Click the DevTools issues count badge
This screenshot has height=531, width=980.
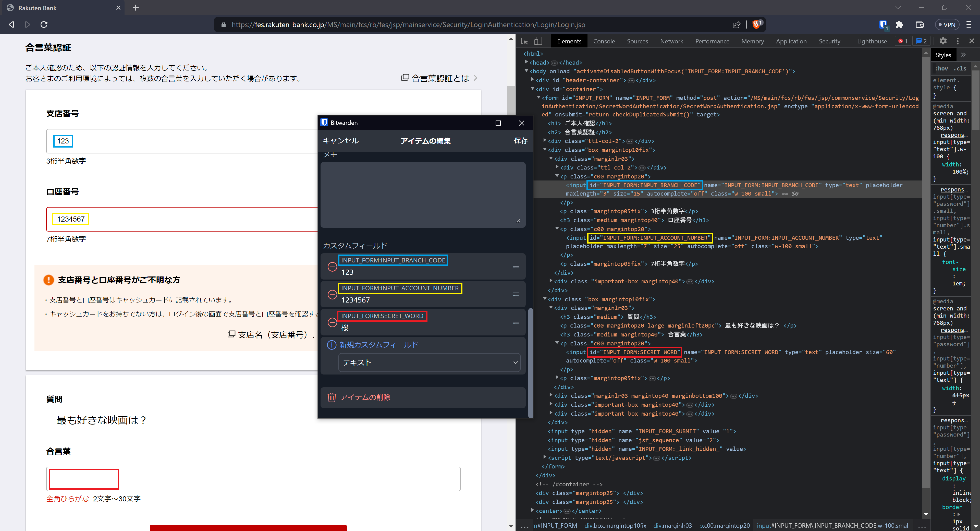tap(921, 41)
